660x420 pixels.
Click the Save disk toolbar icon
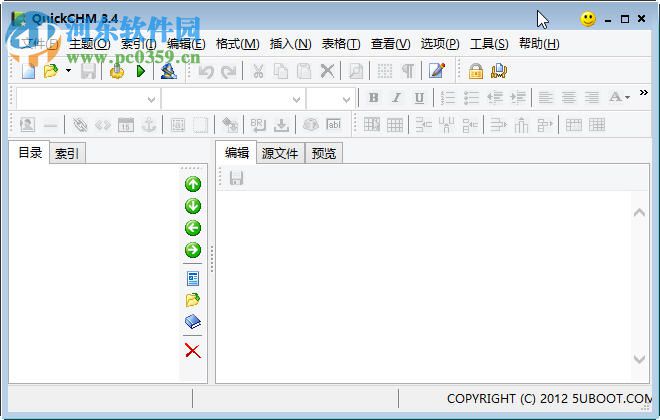88,71
